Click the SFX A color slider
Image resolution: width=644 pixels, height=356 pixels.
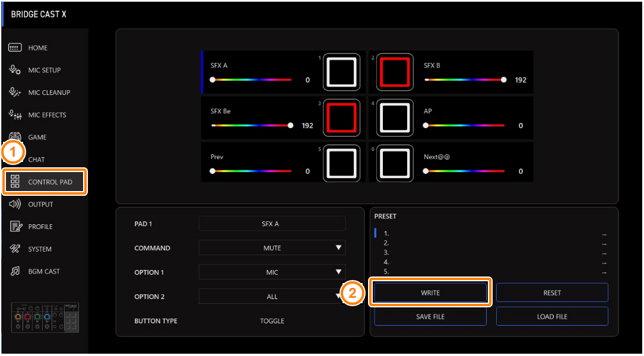click(252, 80)
